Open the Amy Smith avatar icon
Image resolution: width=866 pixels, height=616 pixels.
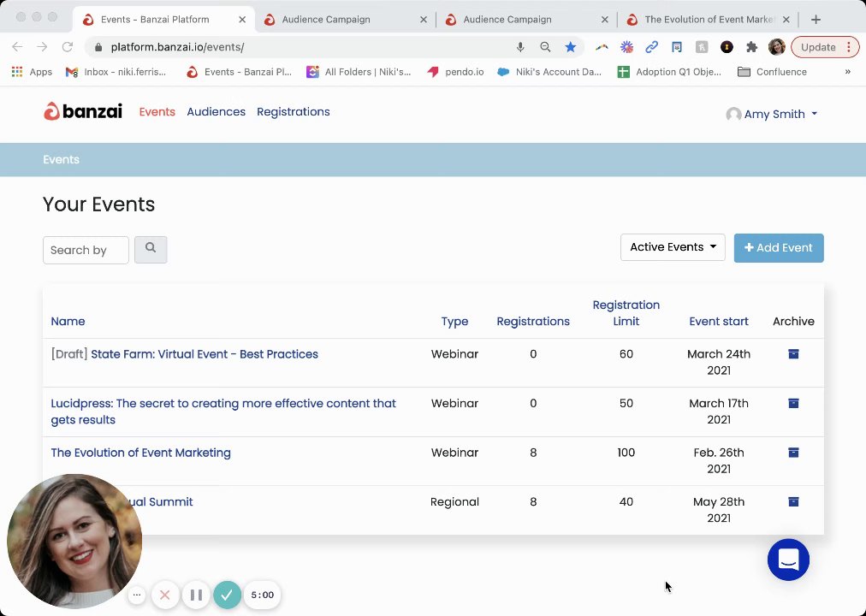tap(733, 115)
